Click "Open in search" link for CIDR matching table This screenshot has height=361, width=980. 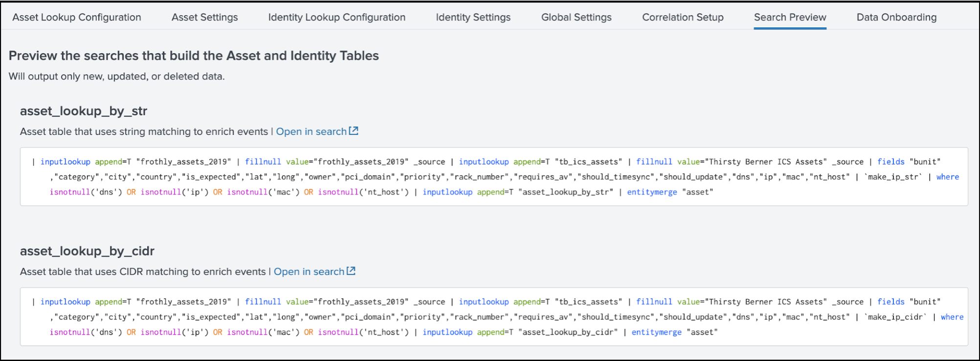click(x=309, y=272)
